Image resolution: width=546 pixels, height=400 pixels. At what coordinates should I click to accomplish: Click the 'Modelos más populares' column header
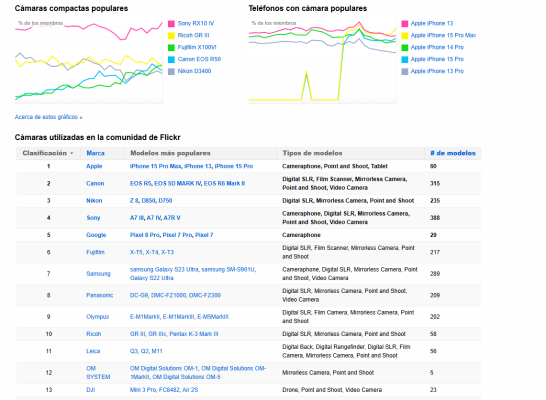[x=170, y=153]
